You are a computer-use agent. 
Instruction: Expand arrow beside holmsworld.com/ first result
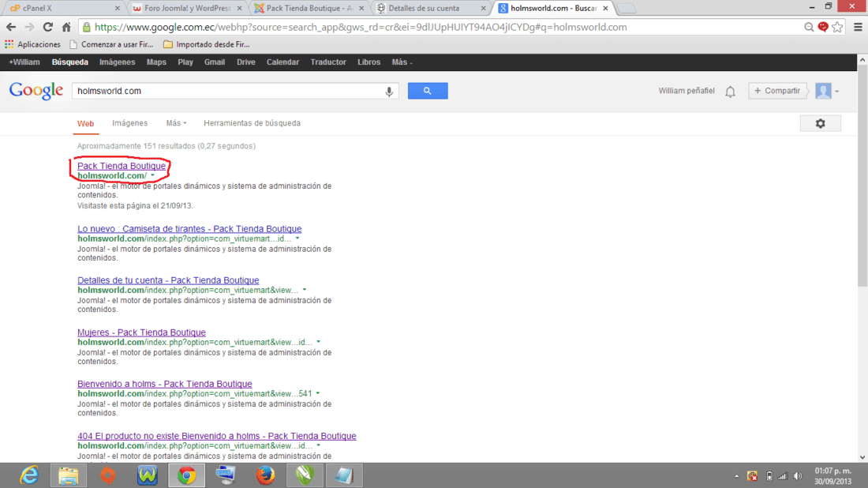(x=152, y=175)
